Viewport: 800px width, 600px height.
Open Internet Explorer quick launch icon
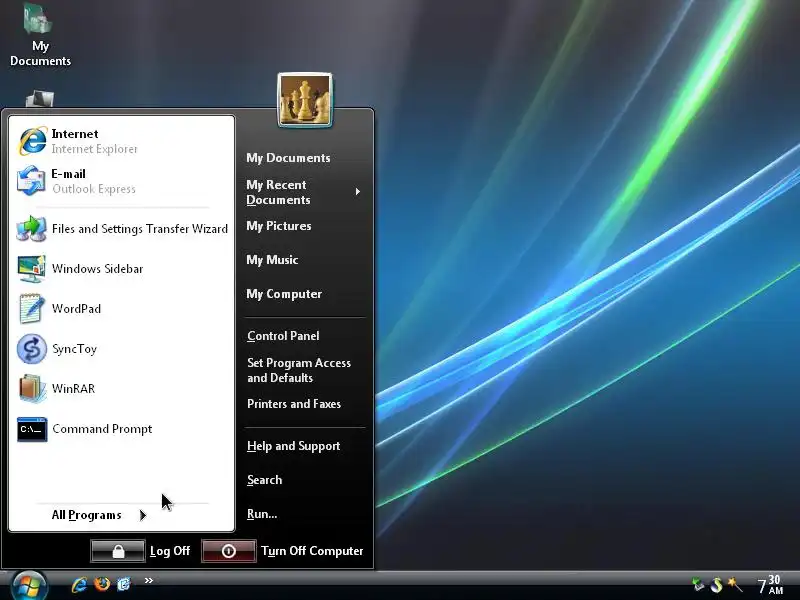coord(79,584)
